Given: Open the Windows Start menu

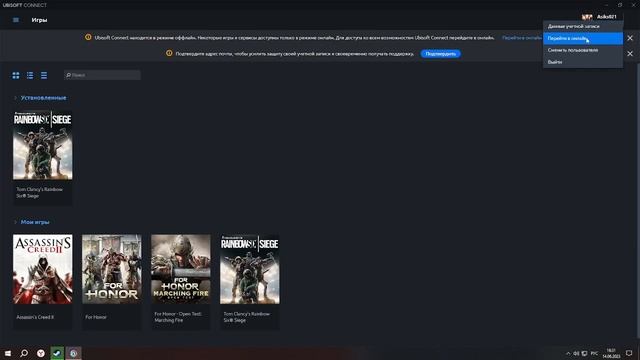Looking at the screenshot, I should pos(8,353).
